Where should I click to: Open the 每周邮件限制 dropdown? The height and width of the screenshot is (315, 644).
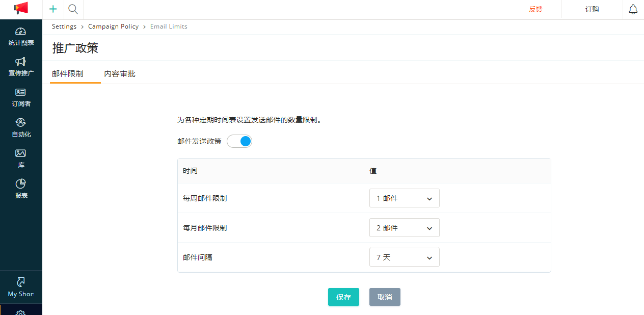point(404,198)
